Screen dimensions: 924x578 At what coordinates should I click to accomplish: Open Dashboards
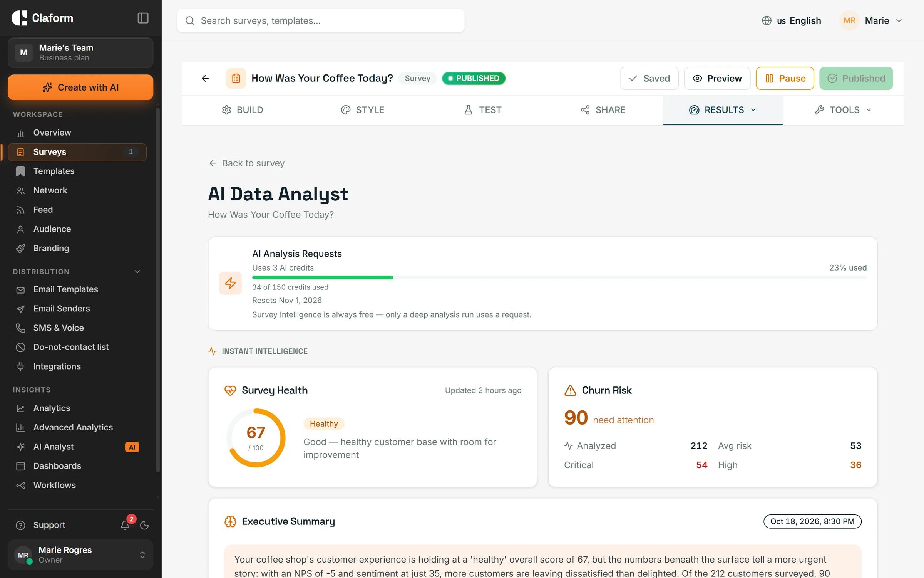[x=77, y=466]
